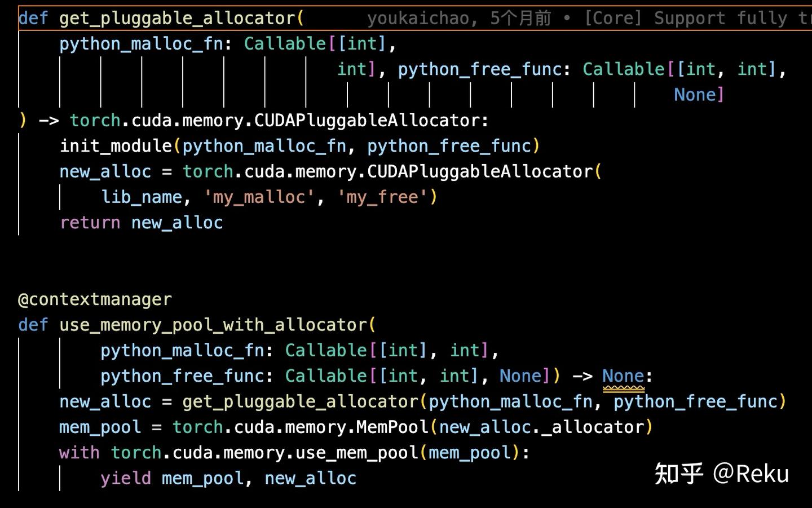Click the None return type with warning underline
This screenshot has height=508, width=812.
(623, 376)
